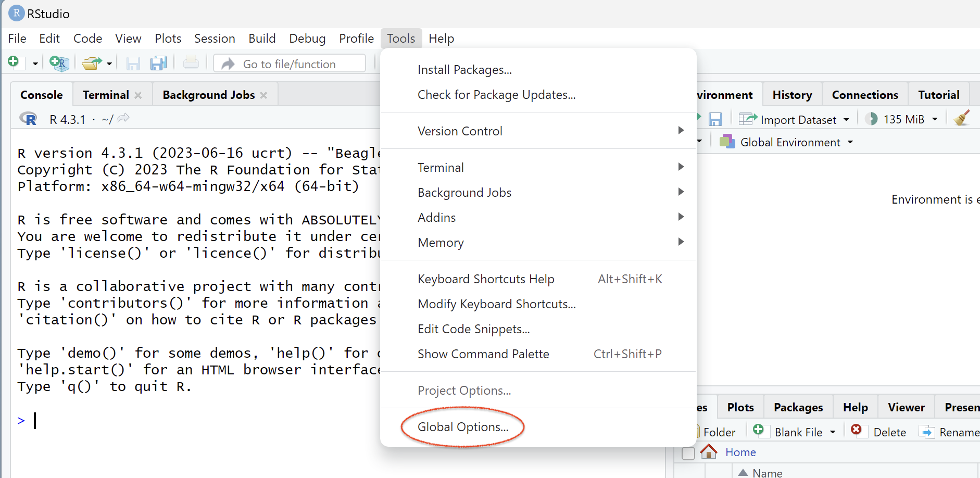Open the Help menu

click(441, 39)
